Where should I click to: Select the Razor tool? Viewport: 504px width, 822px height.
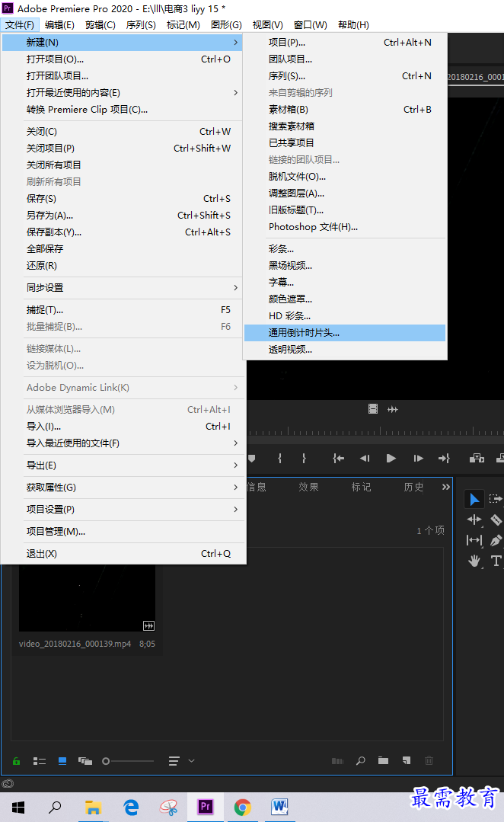pos(496,520)
